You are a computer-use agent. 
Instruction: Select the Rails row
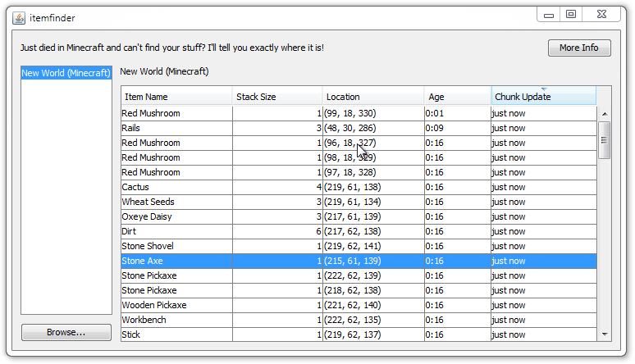359,128
